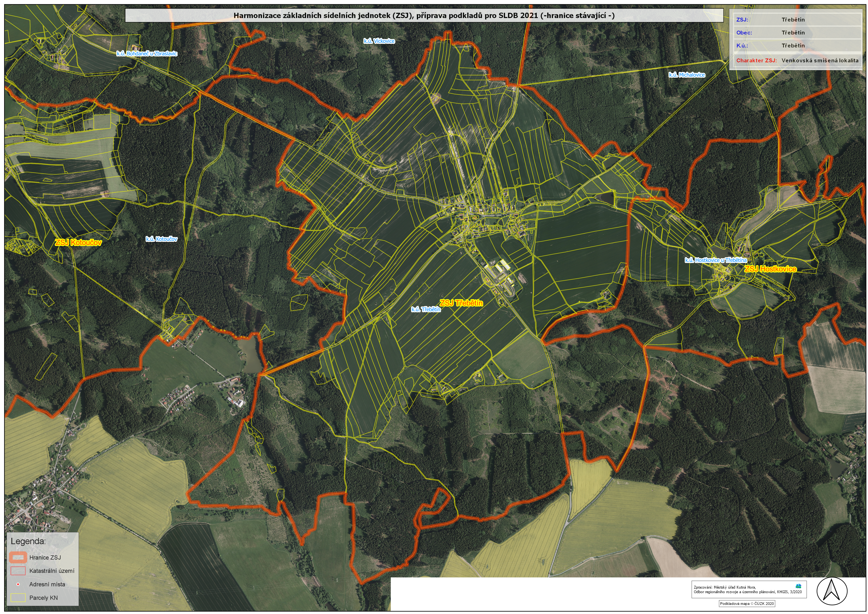Screen dimensions: 868x614
Task: Click the orange Hranice ZSJ legend symbol
Action: (x=18, y=558)
